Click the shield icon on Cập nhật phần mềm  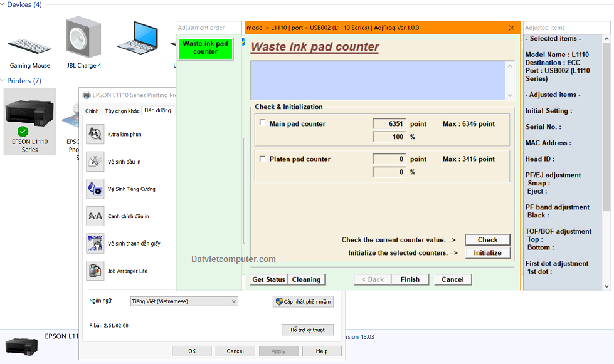point(279,301)
